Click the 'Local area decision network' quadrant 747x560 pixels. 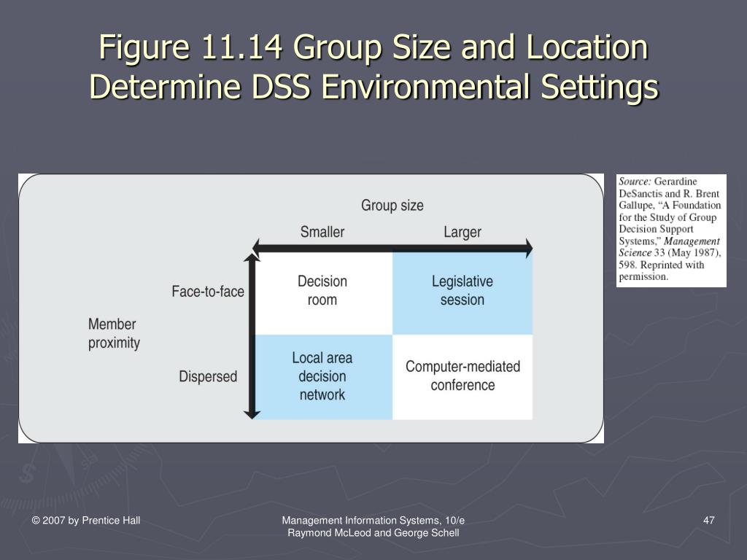[323, 377]
